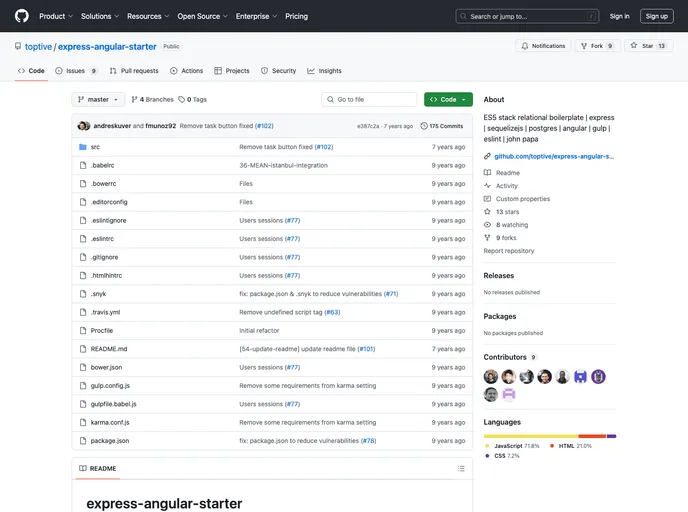
Task: Click the Sign up button
Action: coord(656,16)
